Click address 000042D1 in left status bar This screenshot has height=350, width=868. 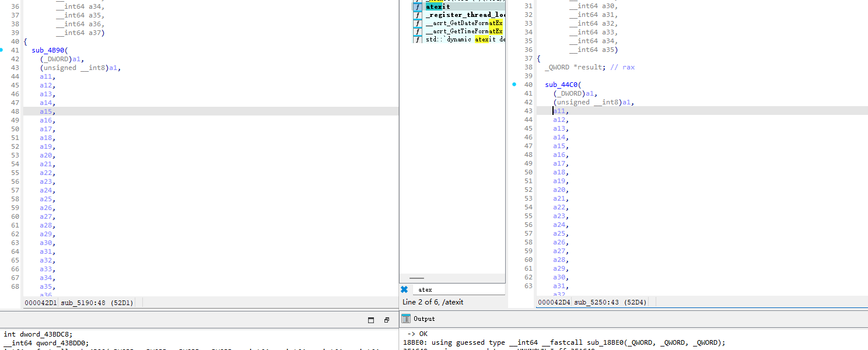pos(41,303)
